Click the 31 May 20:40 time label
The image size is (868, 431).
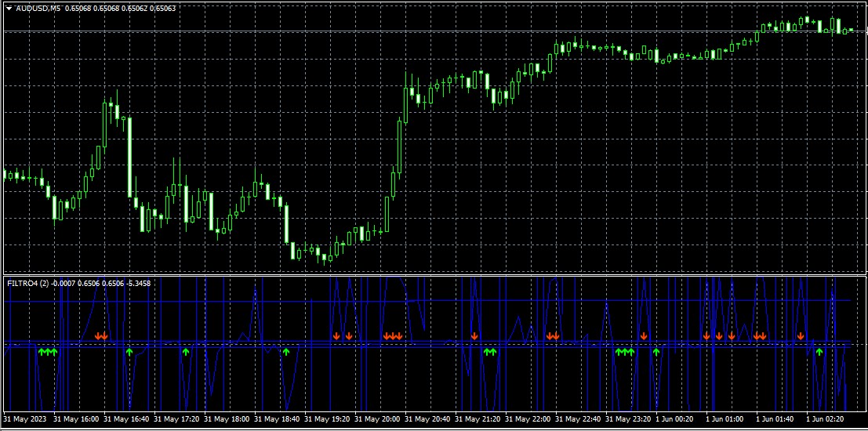tap(428, 419)
